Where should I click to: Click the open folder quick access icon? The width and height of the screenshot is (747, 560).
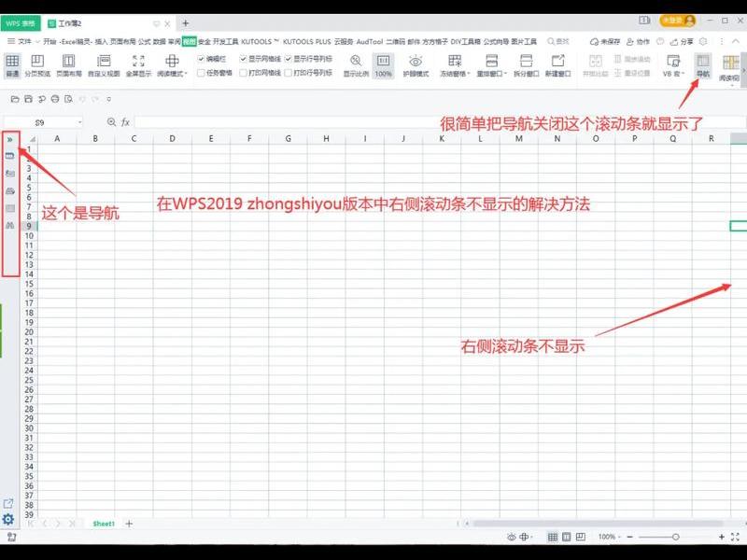click(15, 99)
